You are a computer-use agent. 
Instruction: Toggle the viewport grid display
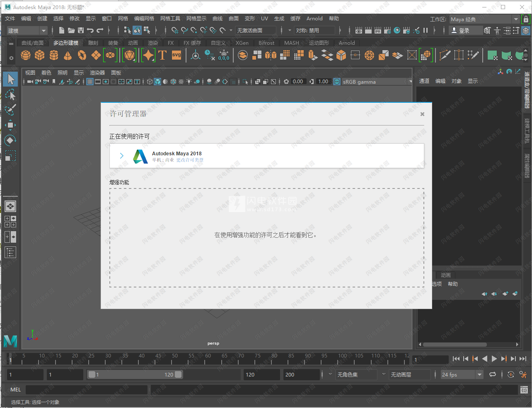click(x=90, y=82)
